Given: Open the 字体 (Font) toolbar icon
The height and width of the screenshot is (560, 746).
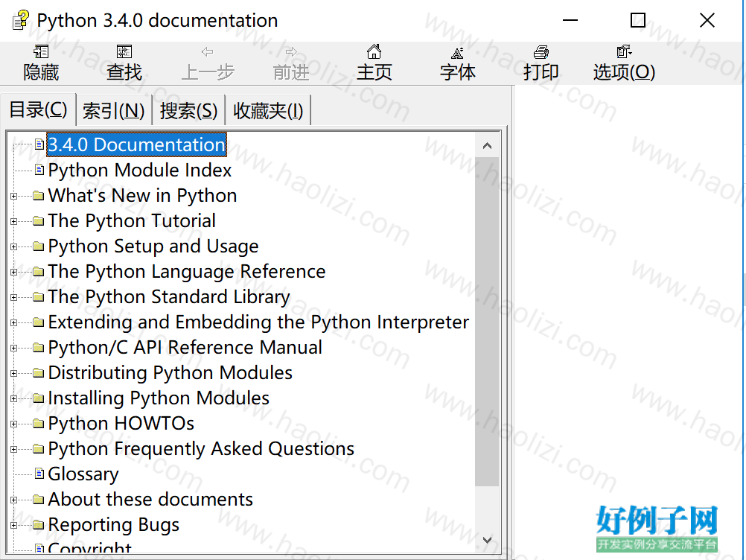Looking at the screenshot, I should pyautogui.click(x=457, y=52).
